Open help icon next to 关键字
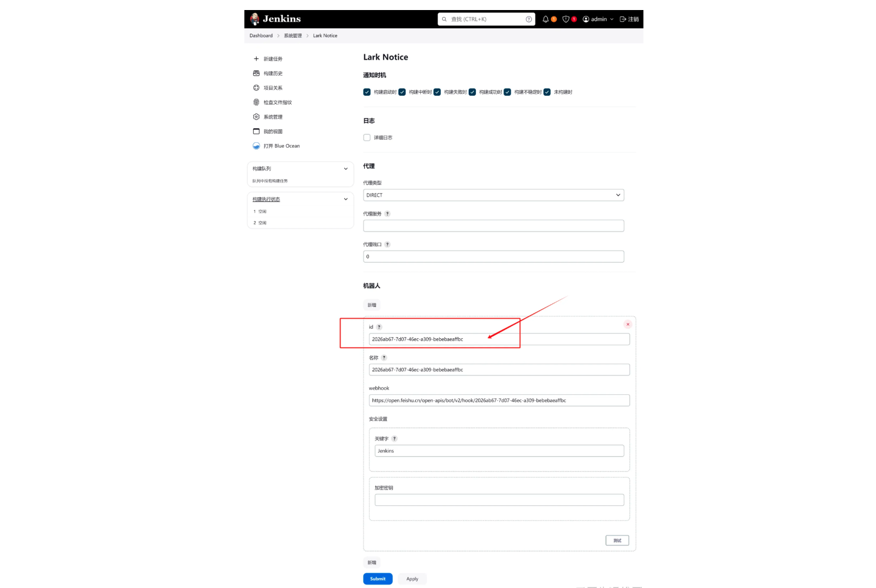876x588 pixels. click(x=394, y=439)
